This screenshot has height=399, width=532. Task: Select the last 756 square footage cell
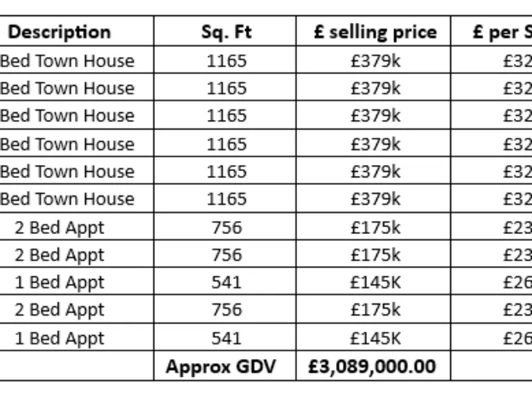[227, 310]
